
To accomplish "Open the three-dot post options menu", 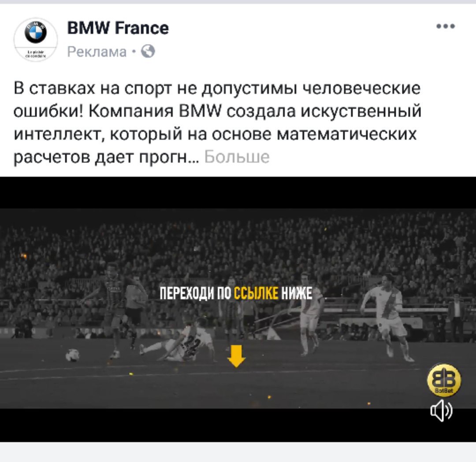I will point(445,26).
